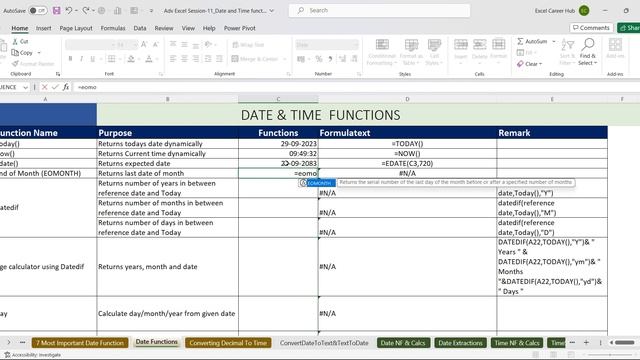Viewport: 640px width, 360px height.
Task: Click the Comments button
Action: pos(591,28)
